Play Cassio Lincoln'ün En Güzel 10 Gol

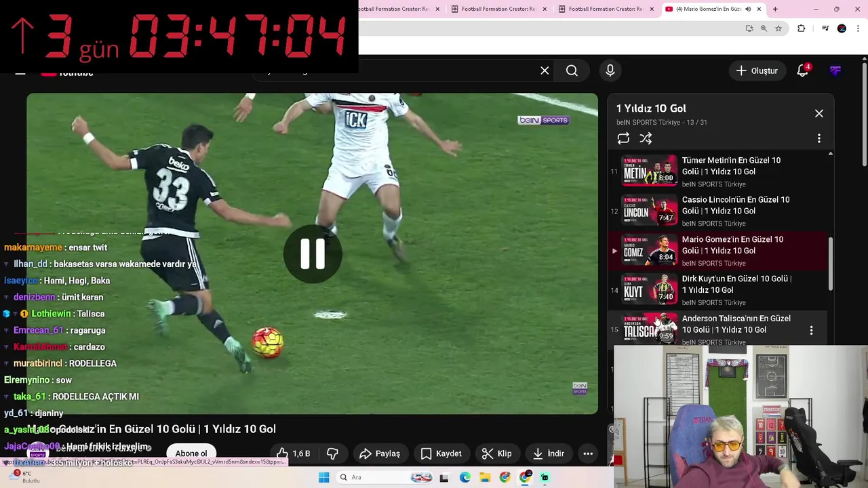pyautogui.click(x=736, y=205)
